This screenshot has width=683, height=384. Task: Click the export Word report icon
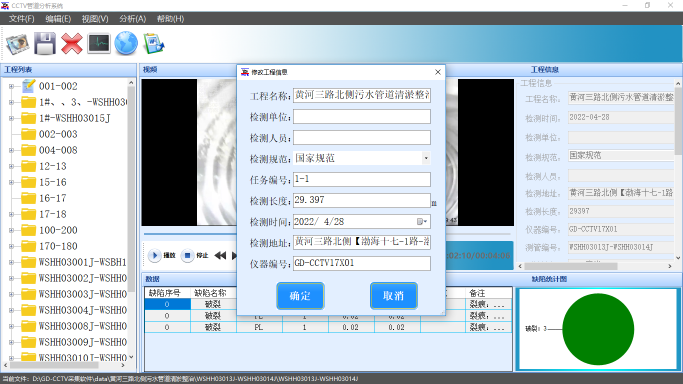(x=153, y=44)
